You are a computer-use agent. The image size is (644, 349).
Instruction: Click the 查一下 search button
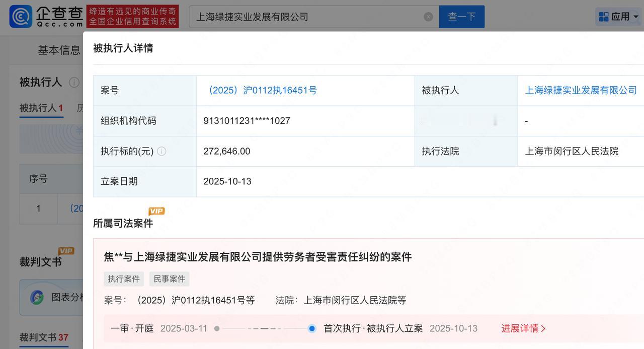(x=461, y=16)
